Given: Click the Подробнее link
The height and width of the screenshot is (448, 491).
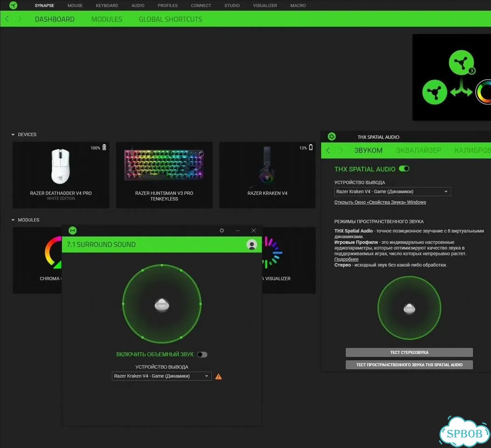Looking at the screenshot, I should point(346,259).
